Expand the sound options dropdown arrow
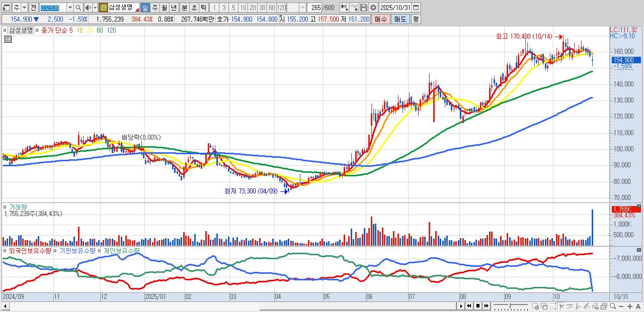Viewport: 644px width, 312px height. pos(95,8)
